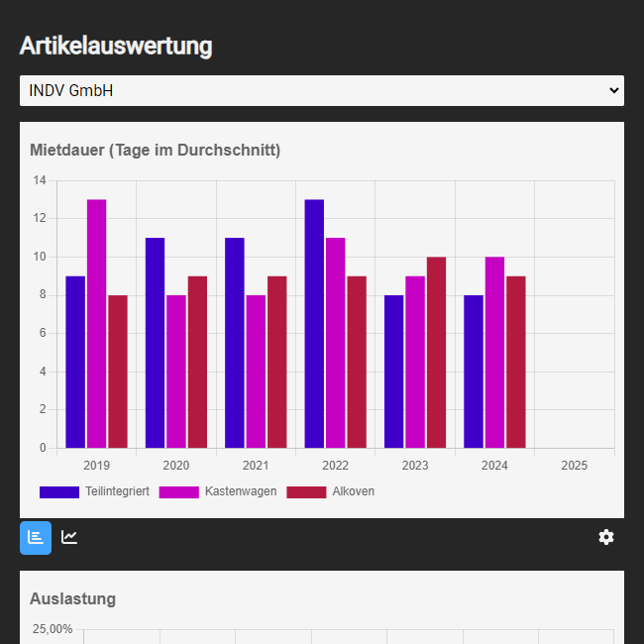644x644 pixels.
Task: Click the 2024 Alkoven bar
Action: (x=516, y=363)
